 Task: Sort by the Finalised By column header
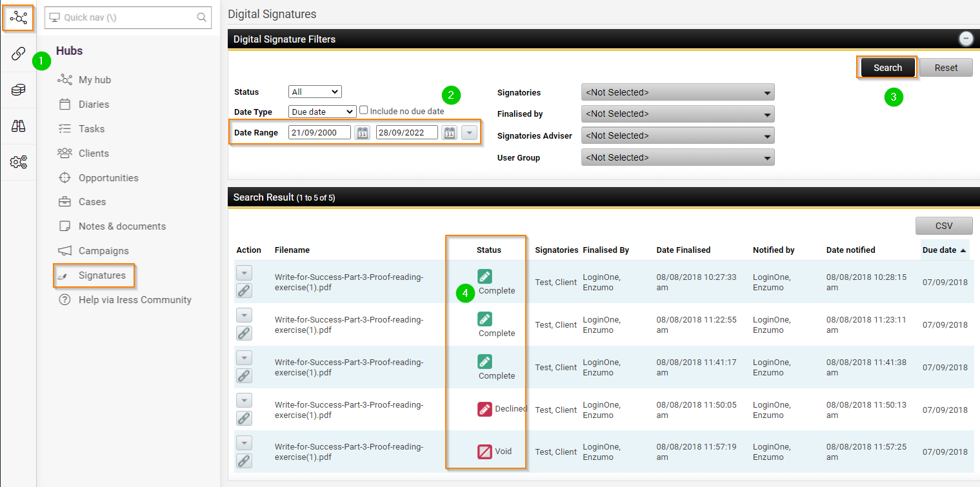point(606,250)
